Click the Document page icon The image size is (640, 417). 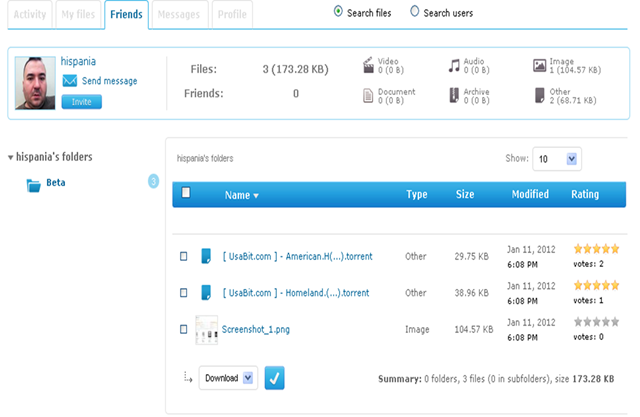pyautogui.click(x=368, y=96)
